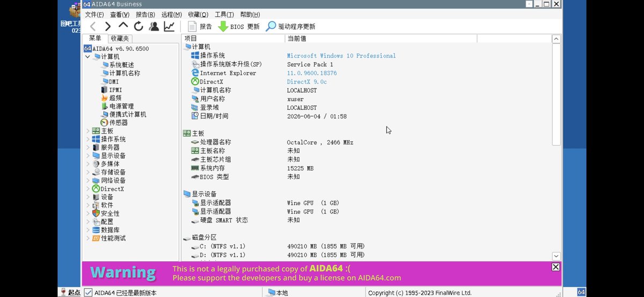Expand the 多媒体 tree node
Screen dimensions: 644x297
pos(88,164)
